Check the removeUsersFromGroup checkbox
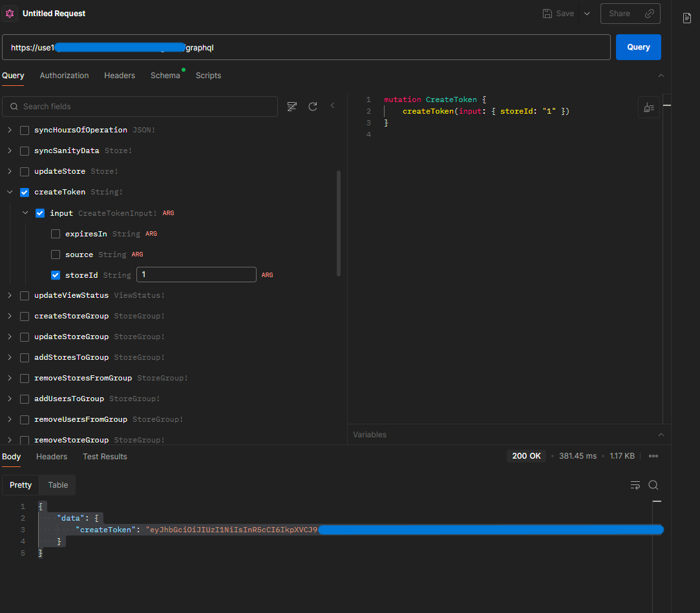This screenshot has height=613, width=700. [25, 420]
